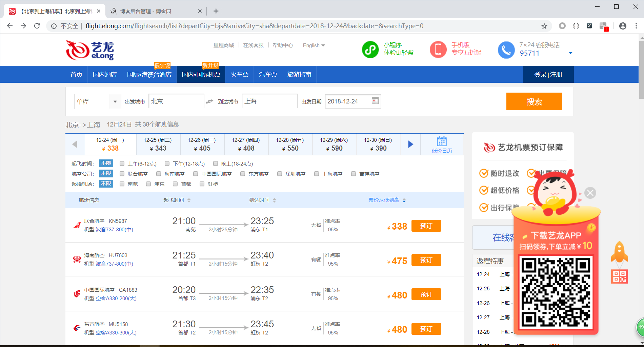Screen dimensions: 644x347
Task: Check the 下午(12-18点) time filter
Action: tap(167, 164)
